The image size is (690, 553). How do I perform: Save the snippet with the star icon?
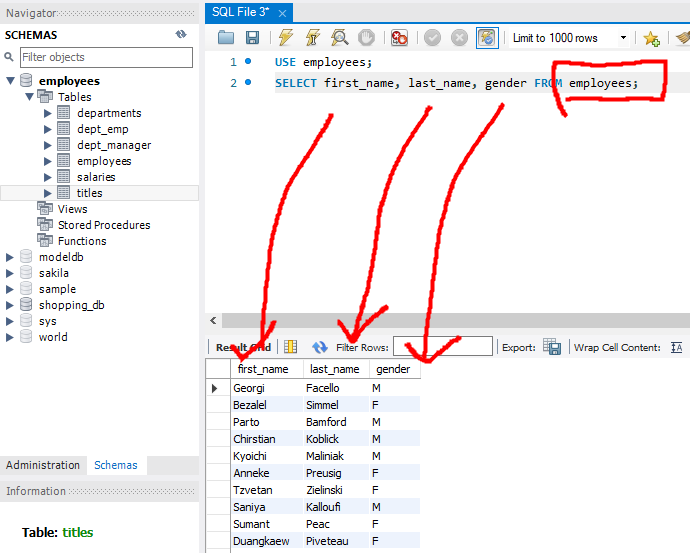pyautogui.click(x=651, y=39)
